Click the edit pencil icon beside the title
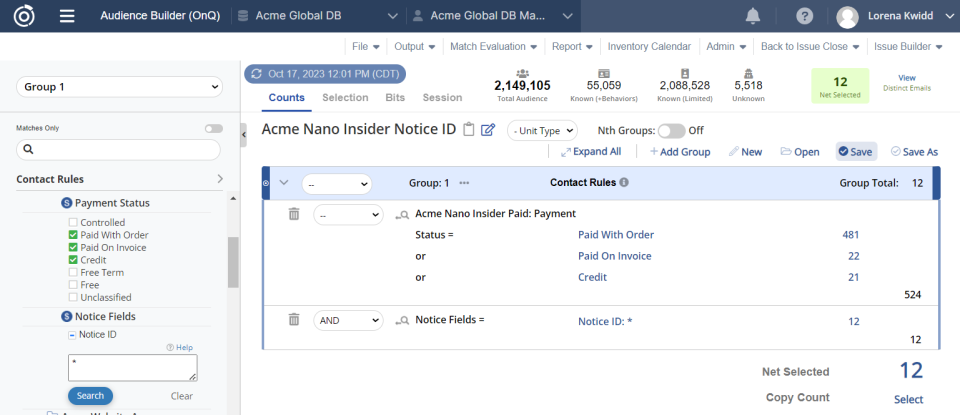The width and height of the screenshot is (960, 415). tap(488, 129)
